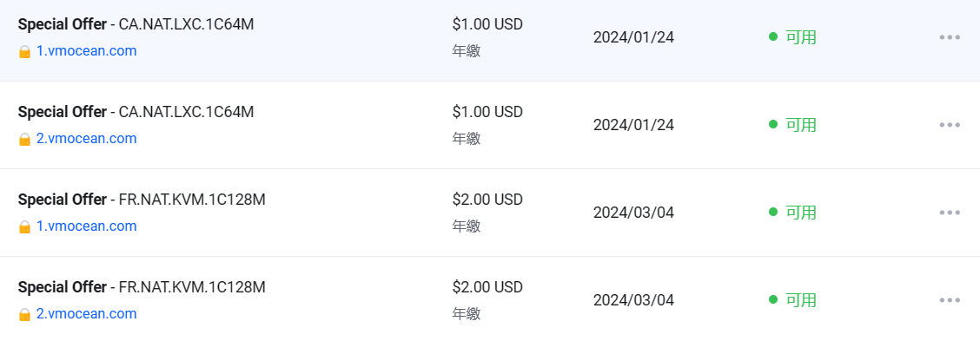The height and width of the screenshot is (341, 980).
Task: Open 1.vmocean.com link under CA.NAT.LXC.1C64M
Action: [x=86, y=51]
